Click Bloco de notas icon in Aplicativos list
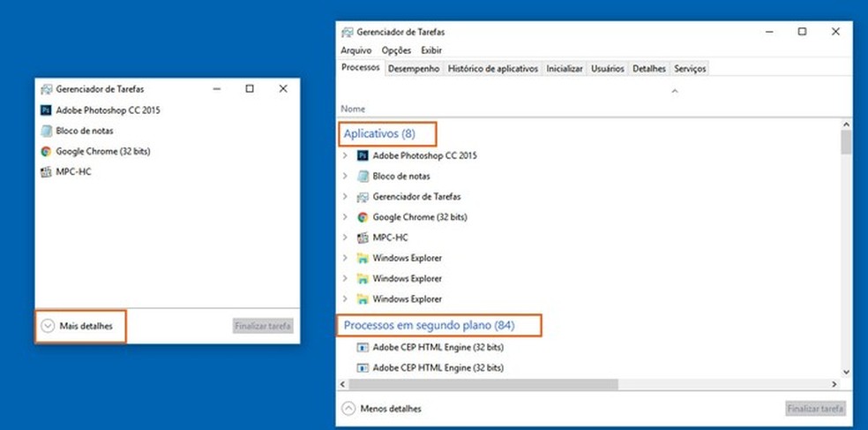Image resolution: width=868 pixels, height=430 pixels. tap(363, 177)
